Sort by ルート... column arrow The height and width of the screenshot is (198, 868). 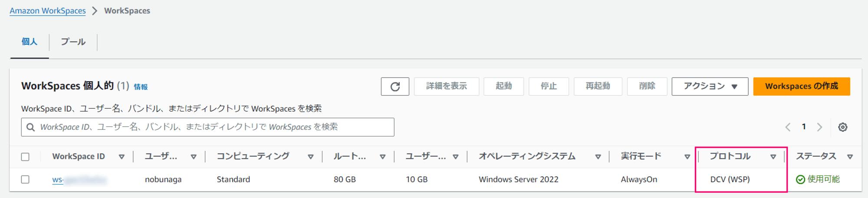[x=382, y=157]
